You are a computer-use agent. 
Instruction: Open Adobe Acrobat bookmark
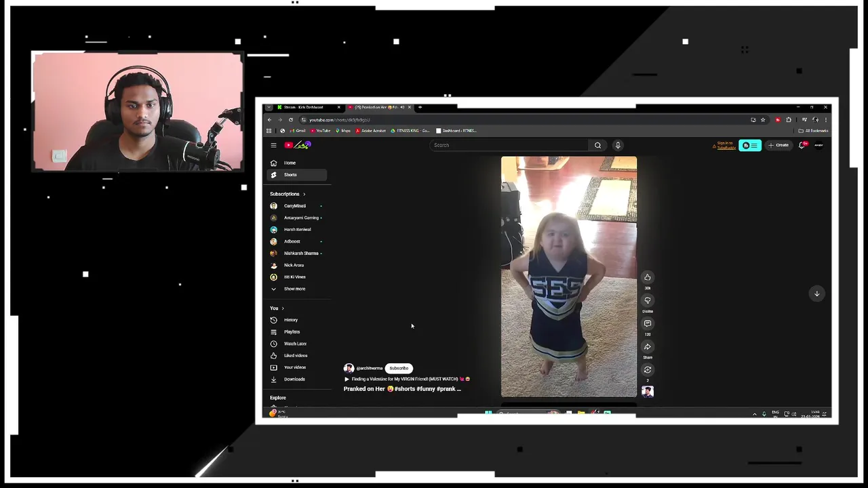[x=371, y=131]
